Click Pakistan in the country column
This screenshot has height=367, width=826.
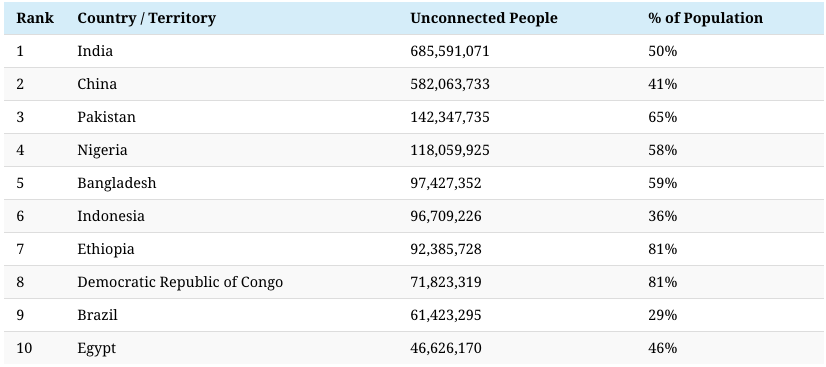pos(106,117)
